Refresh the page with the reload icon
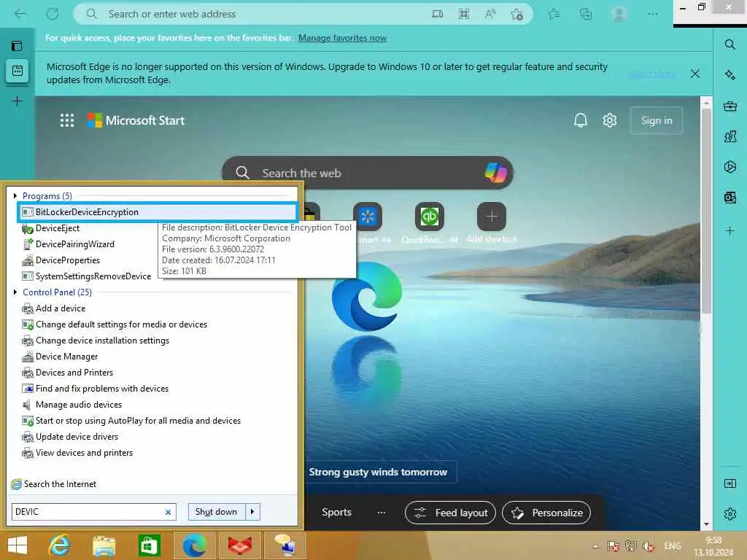This screenshot has height=560, width=747. pyautogui.click(x=53, y=14)
